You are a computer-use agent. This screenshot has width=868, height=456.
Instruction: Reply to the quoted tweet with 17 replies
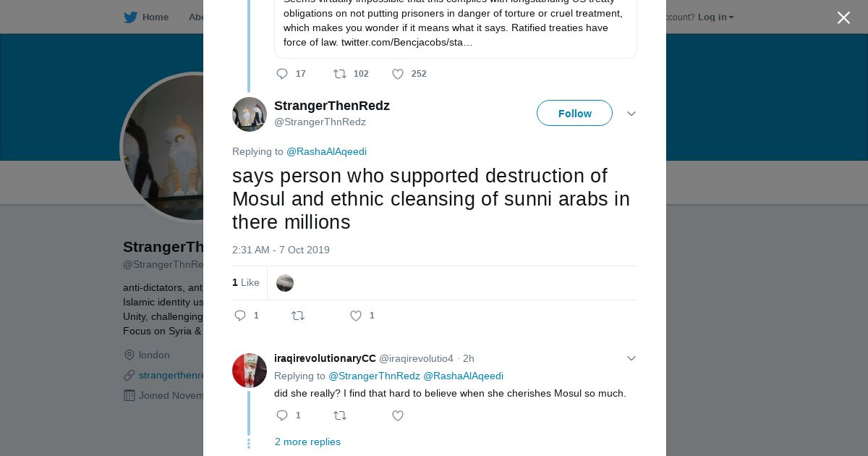pos(283,74)
